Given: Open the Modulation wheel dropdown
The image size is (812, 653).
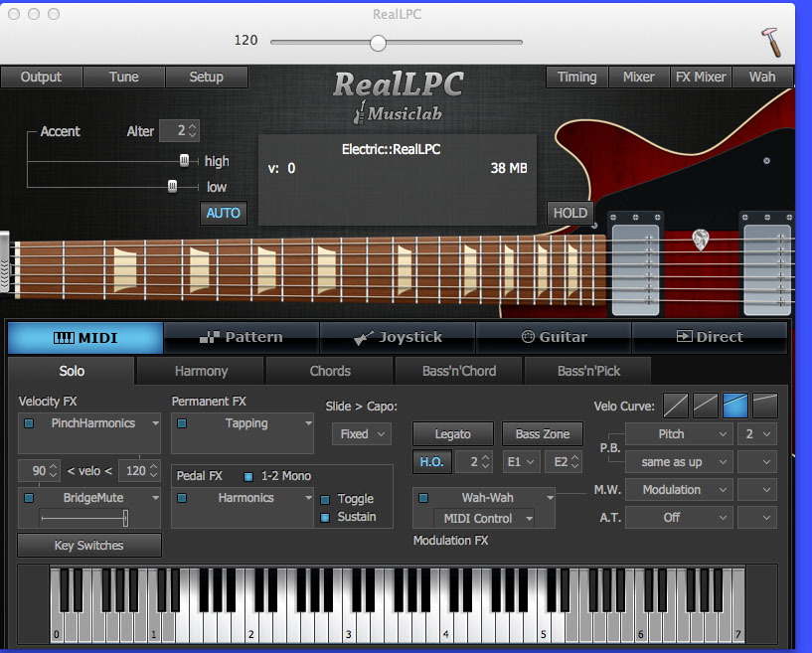Looking at the screenshot, I should (679, 490).
